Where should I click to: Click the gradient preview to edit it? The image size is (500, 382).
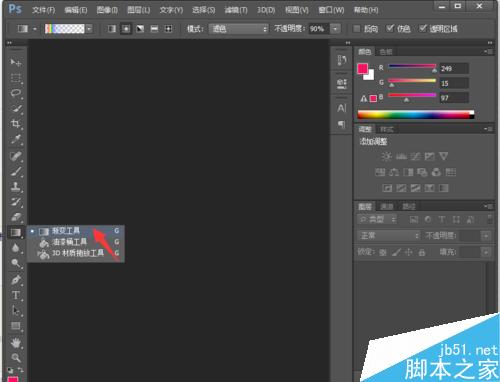[x=65, y=29]
